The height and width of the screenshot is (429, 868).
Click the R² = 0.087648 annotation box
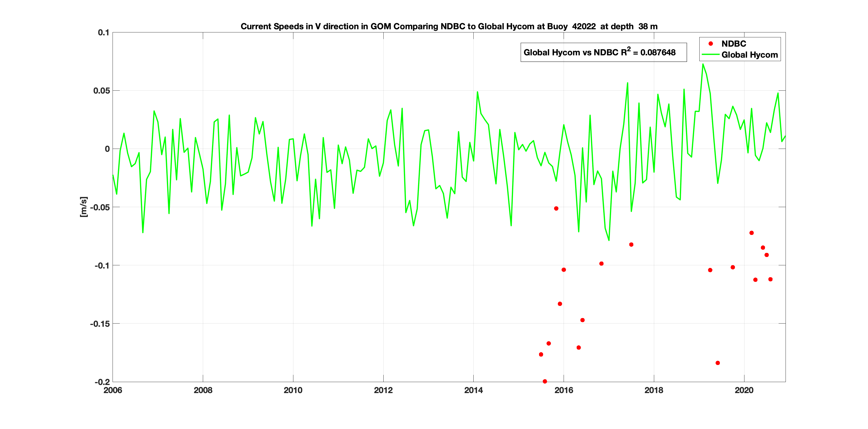tap(603, 52)
